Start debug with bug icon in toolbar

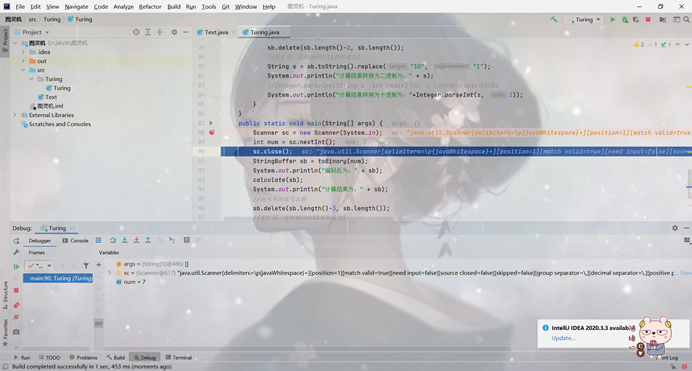[x=624, y=19]
